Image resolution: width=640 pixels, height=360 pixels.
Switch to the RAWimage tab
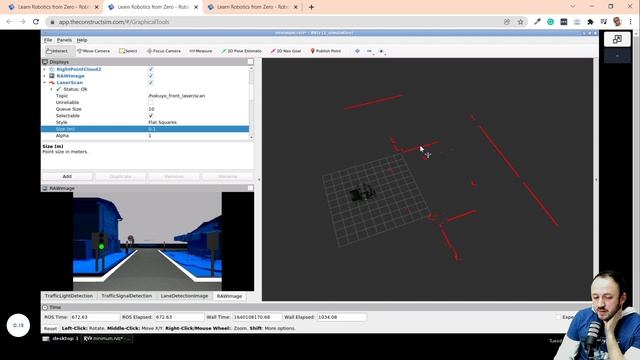[x=229, y=296]
